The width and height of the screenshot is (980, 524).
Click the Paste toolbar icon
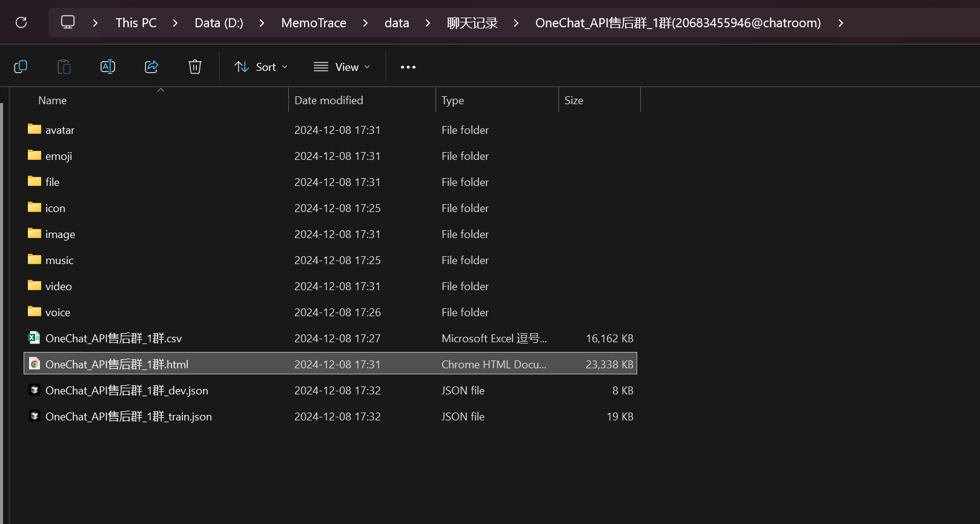pyautogui.click(x=64, y=67)
